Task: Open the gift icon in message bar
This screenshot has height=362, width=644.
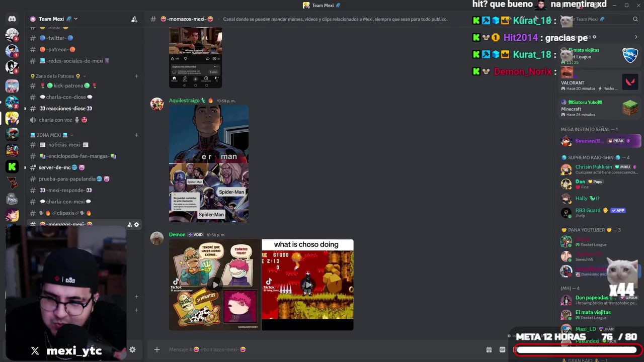Action: pyautogui.click(x=489, y=349)
